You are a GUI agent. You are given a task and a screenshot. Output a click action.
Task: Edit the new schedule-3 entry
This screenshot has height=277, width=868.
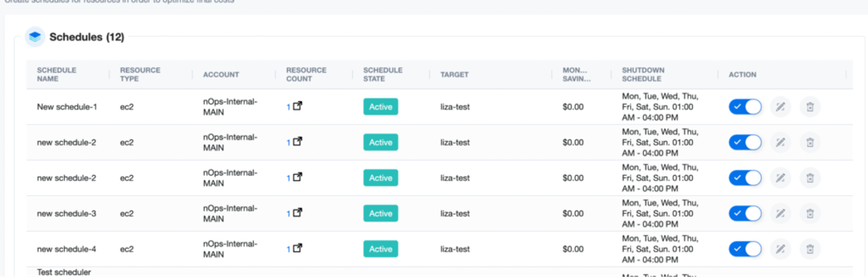780,213
